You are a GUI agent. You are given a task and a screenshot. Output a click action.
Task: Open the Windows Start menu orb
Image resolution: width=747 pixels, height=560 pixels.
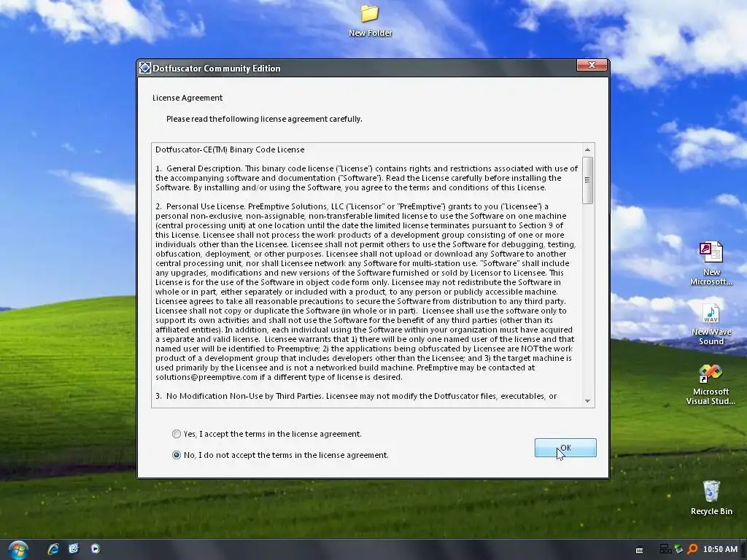[x=18, y=550]
